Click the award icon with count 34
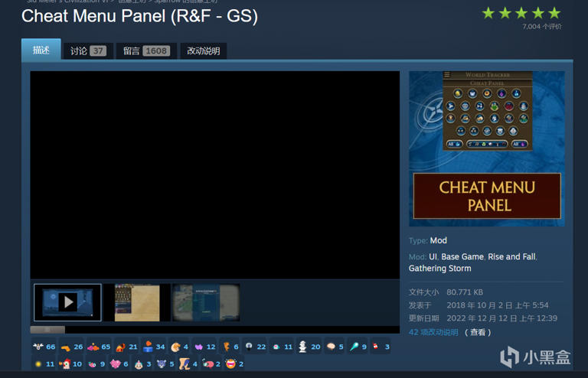The height and width of the screenshot is (378, 588). (148, 347)
